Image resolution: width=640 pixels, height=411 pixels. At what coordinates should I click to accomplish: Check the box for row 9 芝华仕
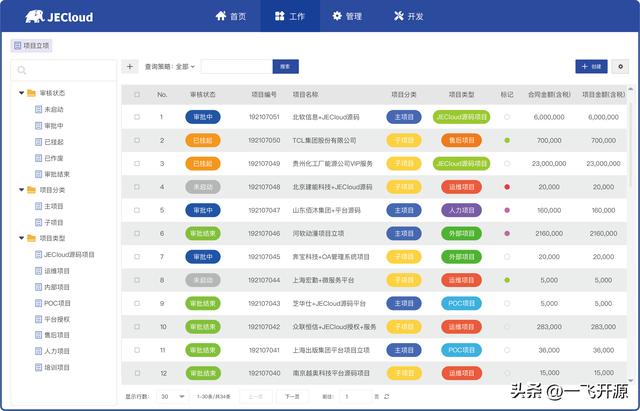point(137,303)
